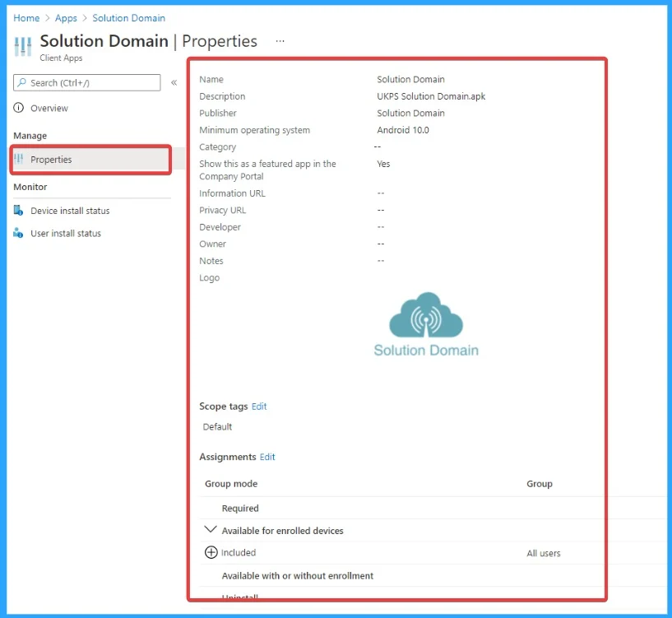Click the Properties sliders icon in sidebar
Screen dimensions: 672x618
18,159
